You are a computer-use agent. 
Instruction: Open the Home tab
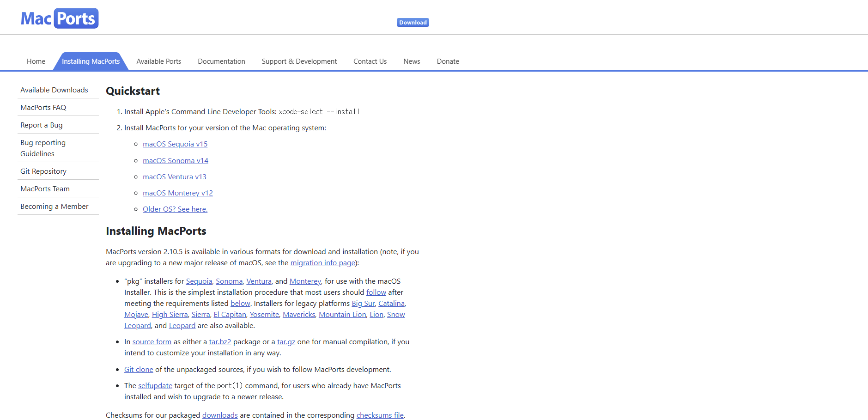[x=36, y=61]
